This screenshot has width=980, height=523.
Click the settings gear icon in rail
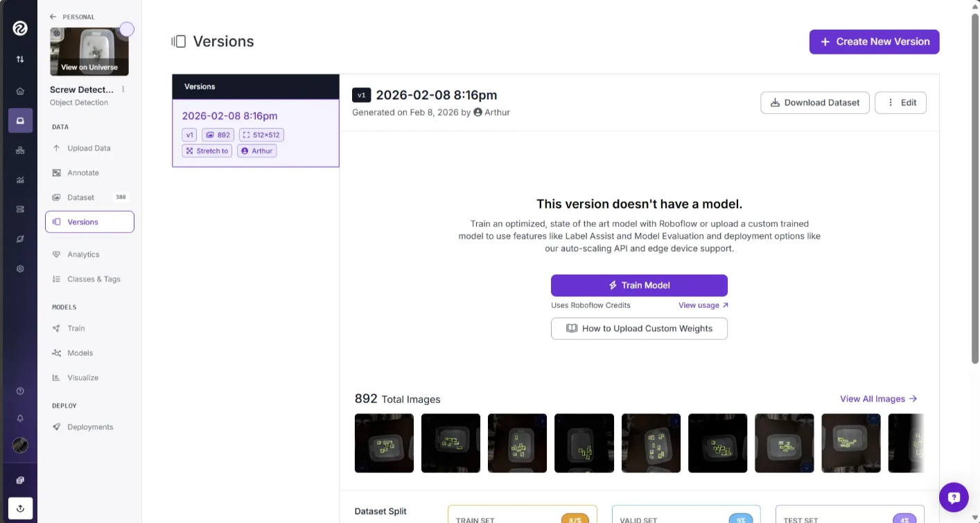20,268
